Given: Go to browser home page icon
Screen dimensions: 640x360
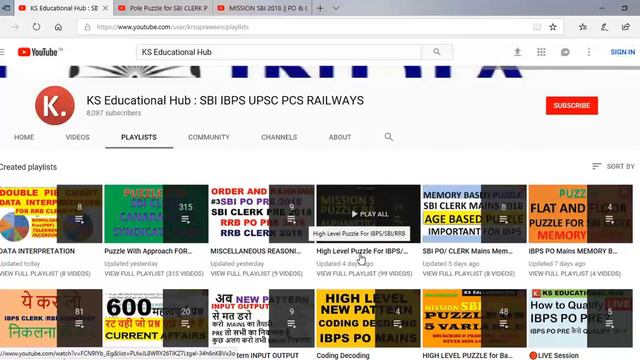Looking at the screenshot, I should [58, 27].
